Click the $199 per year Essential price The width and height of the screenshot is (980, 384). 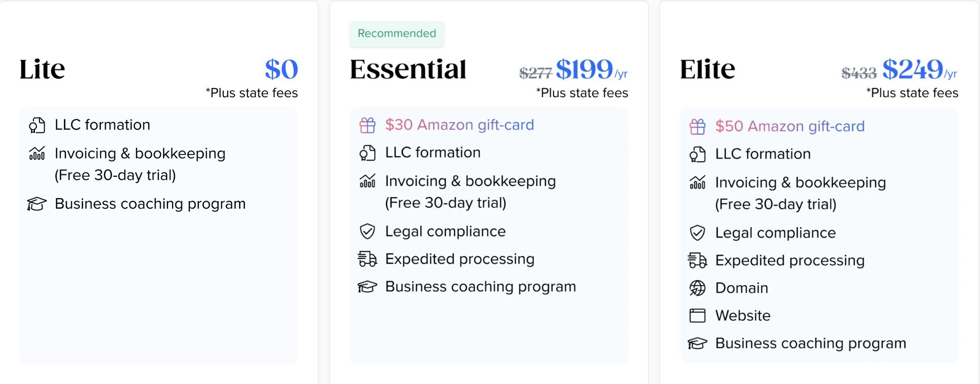coord(591,69)
